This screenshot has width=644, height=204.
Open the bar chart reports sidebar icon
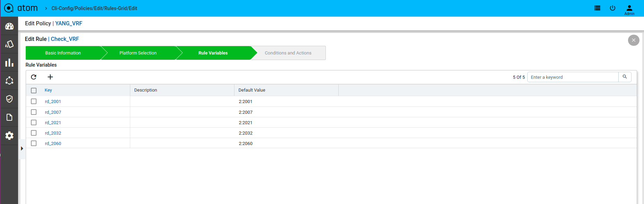9,62
